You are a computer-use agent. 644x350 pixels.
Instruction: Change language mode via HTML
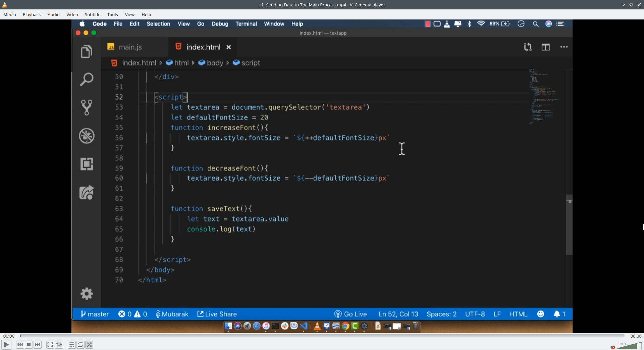click(518, 314)
